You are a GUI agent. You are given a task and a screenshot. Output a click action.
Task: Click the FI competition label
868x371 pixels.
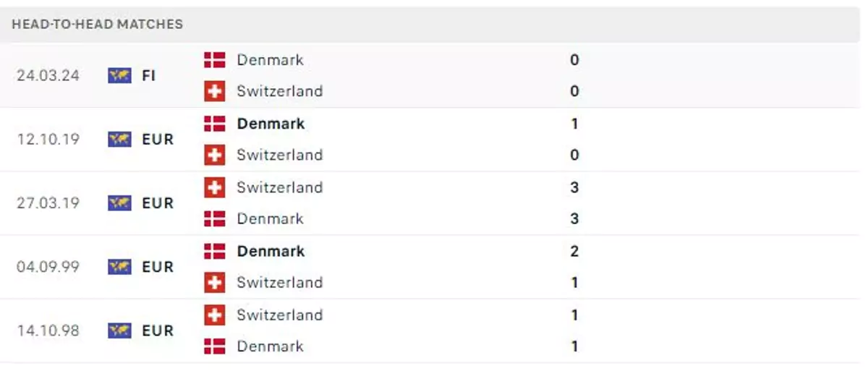pos(148,75)
